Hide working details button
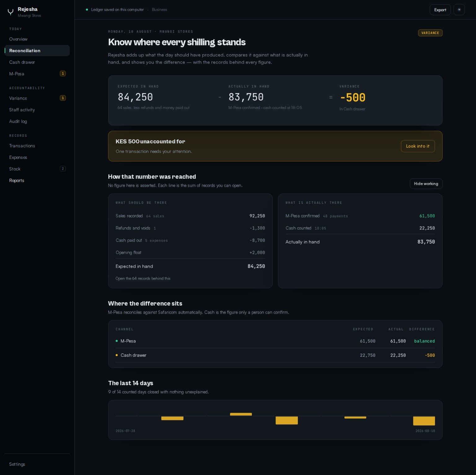476x475 pixels. [426, 184]
